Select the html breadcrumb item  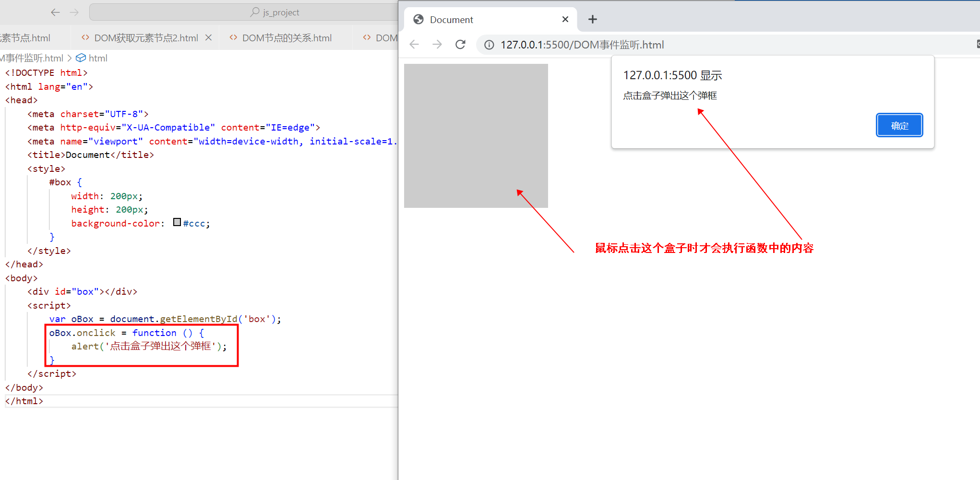point(98,58)
